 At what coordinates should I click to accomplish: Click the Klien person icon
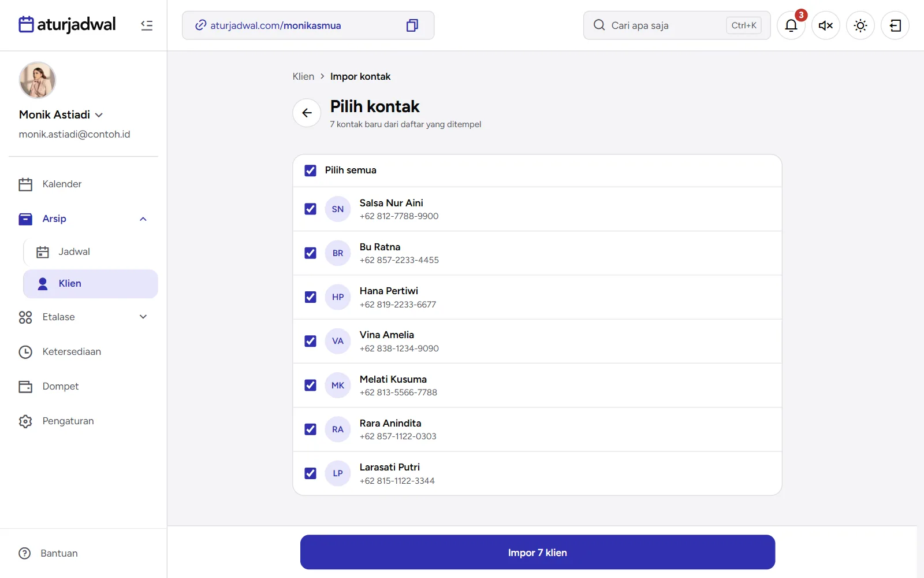click(43, 284)
